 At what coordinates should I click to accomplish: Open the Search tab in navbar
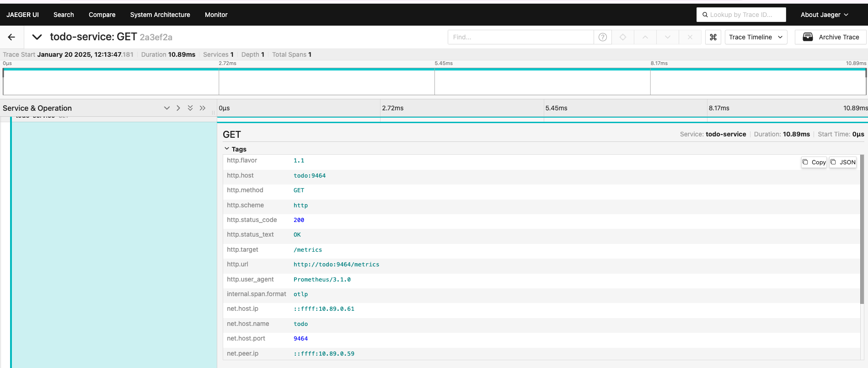point(64,15)
